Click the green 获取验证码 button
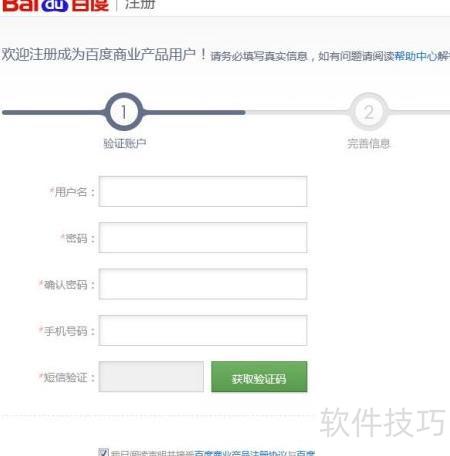Viewport: 450px width, 456px height. coord(259,377)
